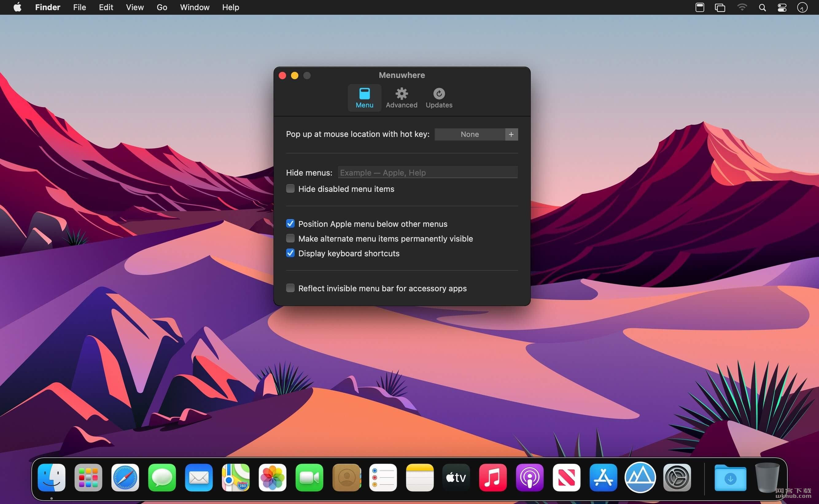Open Photos from the Dock
Image resolution: width=819 pixels, height=504 pixels.
click(272, 477)
